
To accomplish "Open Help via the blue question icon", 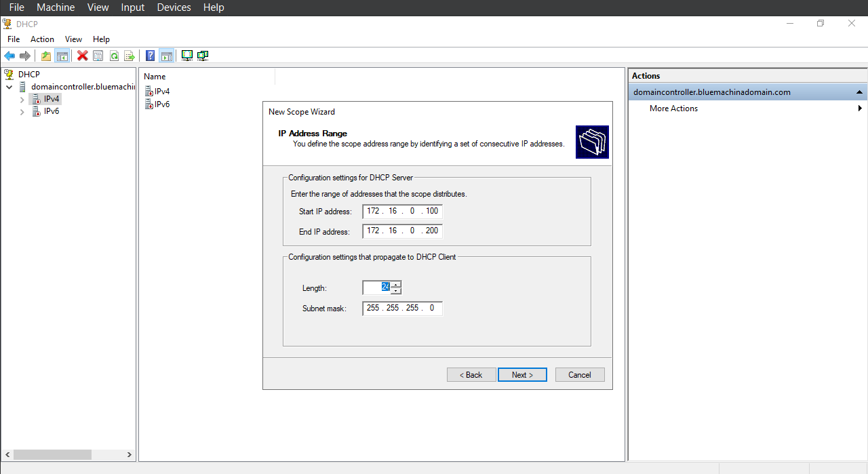I will 151,56.
